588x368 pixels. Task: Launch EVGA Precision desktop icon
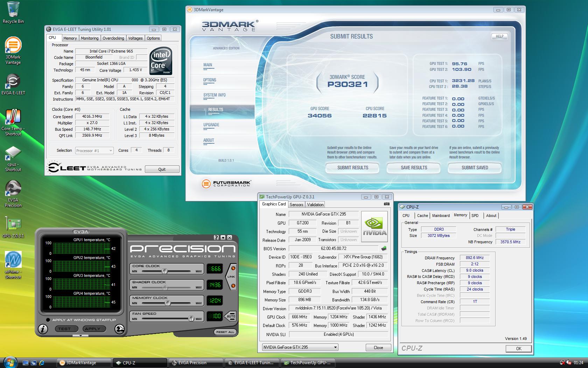13,194
